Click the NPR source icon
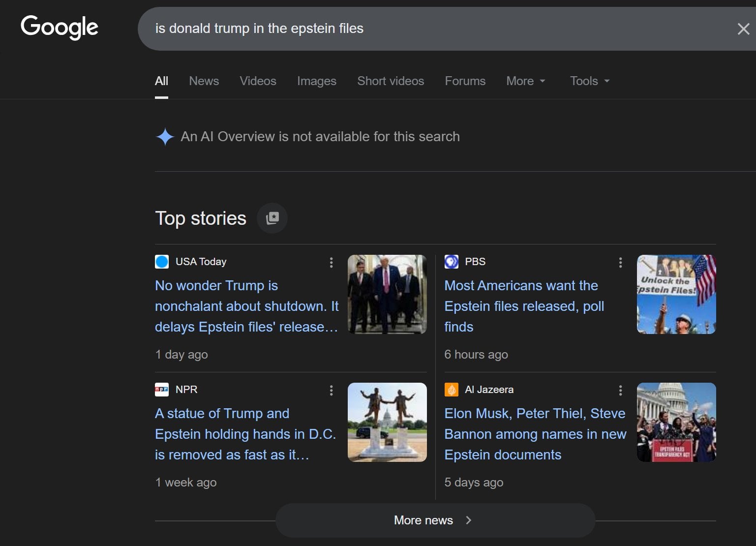756x546 pixels. 162,390
